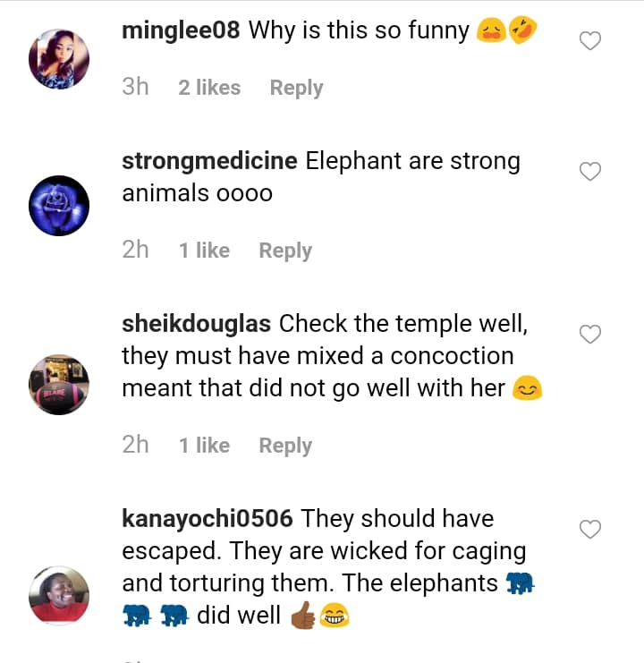This screenshot has height=663, width=644.
Task: Open minglee08 username link
Action: (x=181, y=30)
